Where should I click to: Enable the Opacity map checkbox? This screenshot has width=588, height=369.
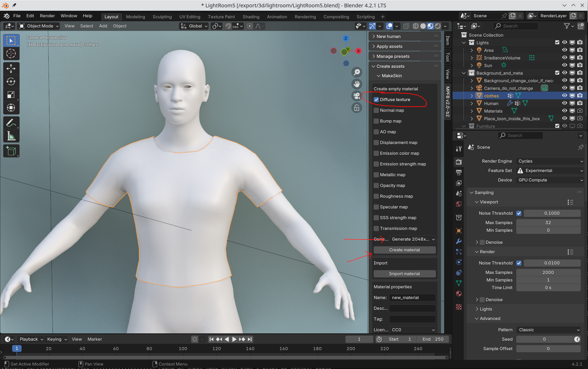(376, 185)
